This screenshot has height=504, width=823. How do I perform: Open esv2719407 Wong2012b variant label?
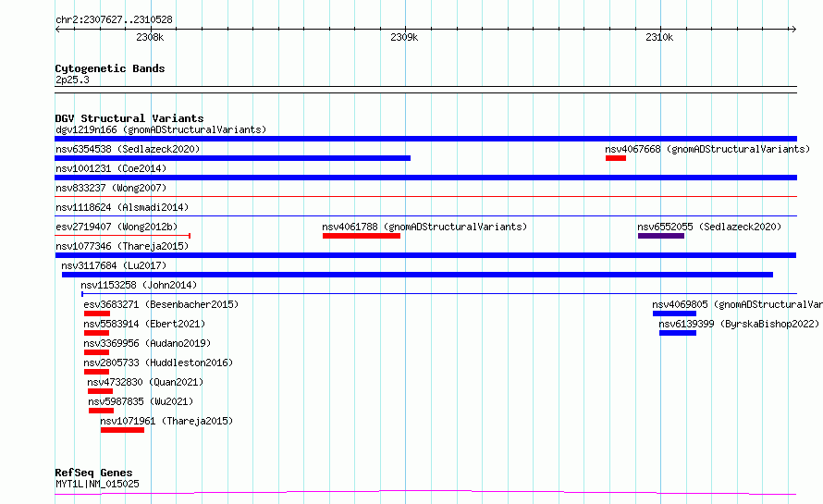click(x=117, y=227)
